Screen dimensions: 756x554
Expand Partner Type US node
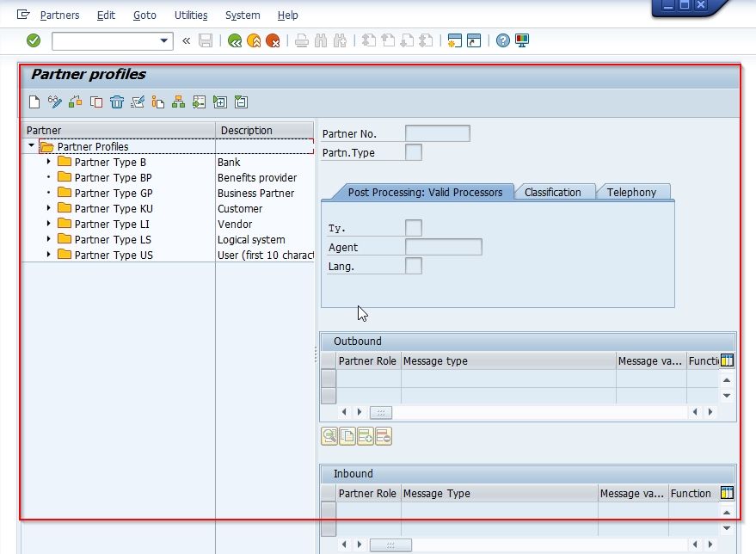pos(49,254)
